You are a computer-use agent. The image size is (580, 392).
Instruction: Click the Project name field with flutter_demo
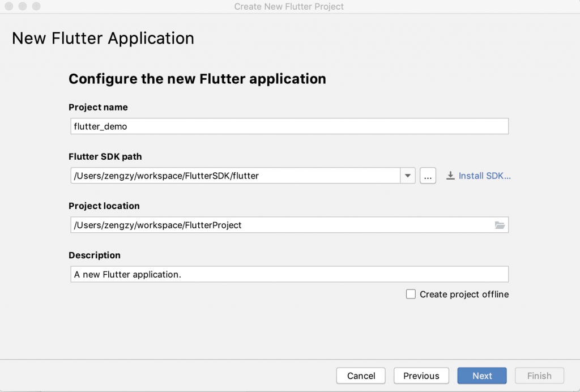click(289, 126)
